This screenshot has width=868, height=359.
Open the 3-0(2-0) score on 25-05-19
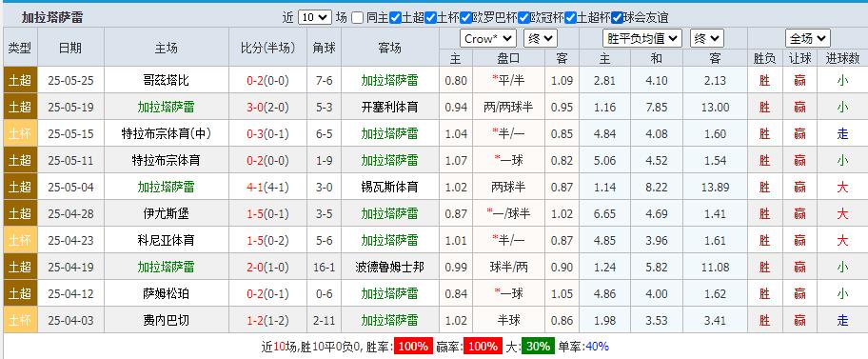coord(268,107)
